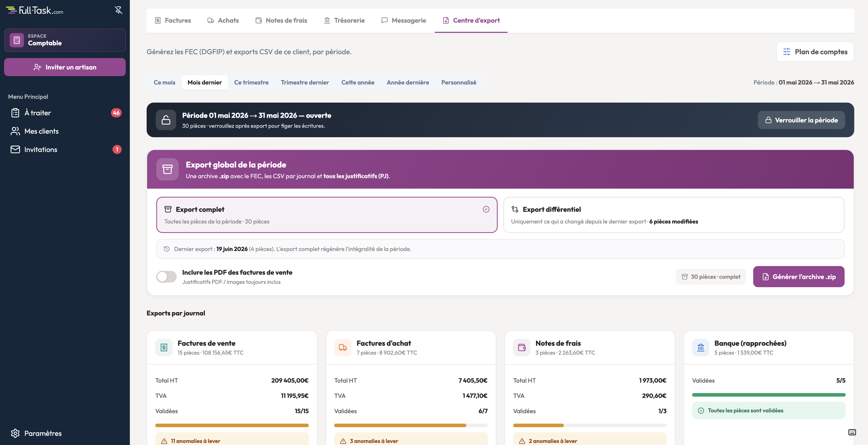
Task: Select the Personnalisé period
Action: pos(459,82)
